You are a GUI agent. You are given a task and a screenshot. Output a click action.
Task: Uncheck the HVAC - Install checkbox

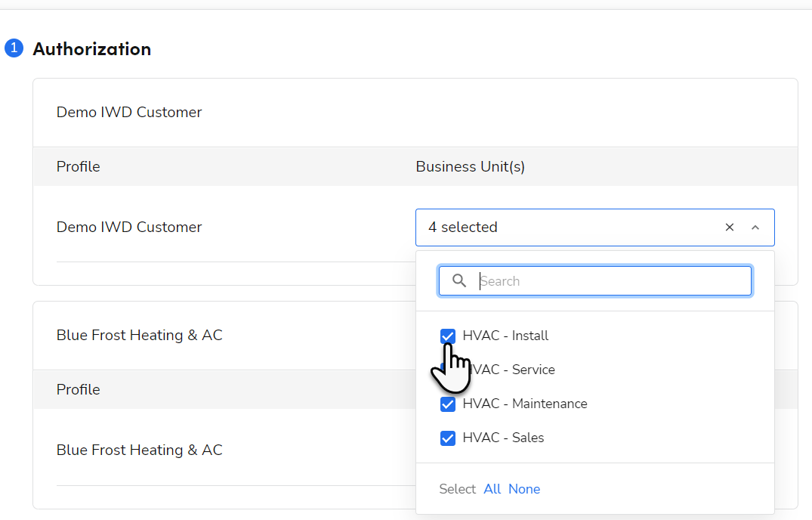(448, 336)
